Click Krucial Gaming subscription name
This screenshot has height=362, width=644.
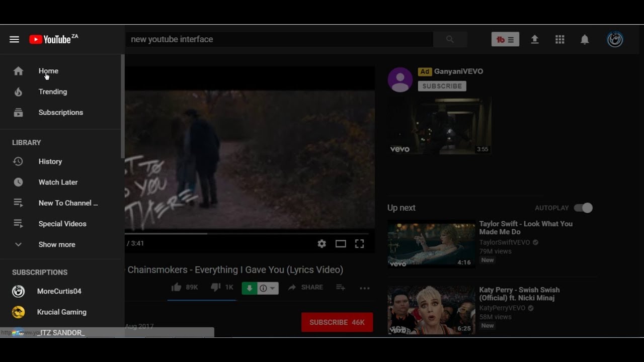pyautogui.click(x=61, y=312)
